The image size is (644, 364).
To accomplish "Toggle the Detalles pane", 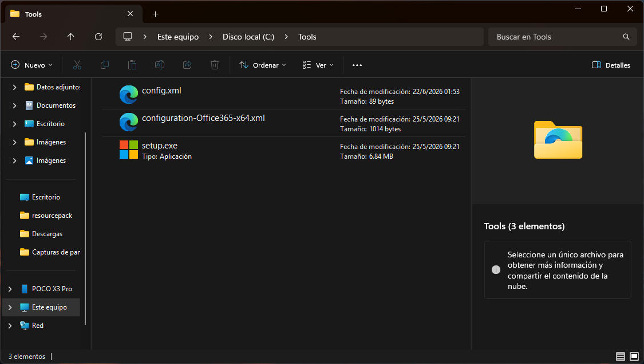I will coord(611,65).
